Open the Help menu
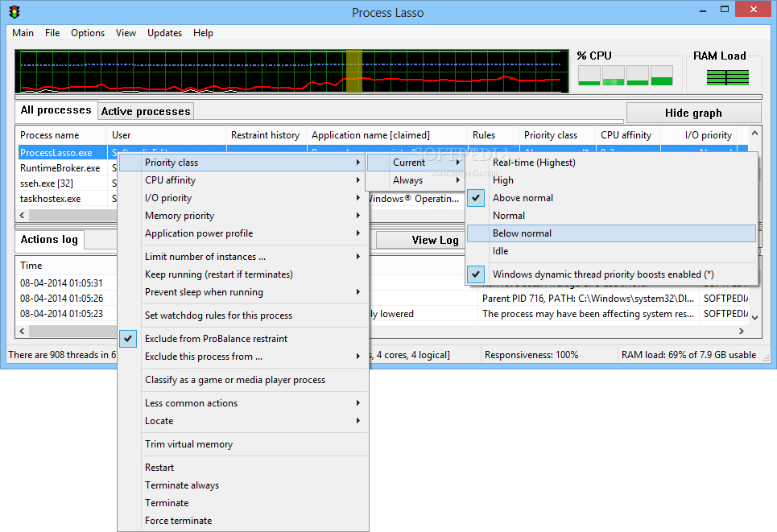Image resolution: width=777 pixels, height=532 pixels. tap(203, 33)
